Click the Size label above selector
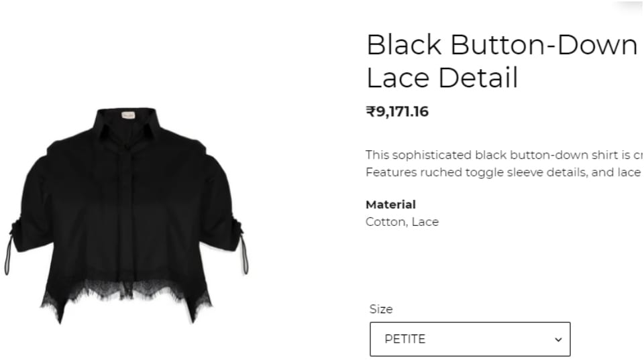 [381, 309]
